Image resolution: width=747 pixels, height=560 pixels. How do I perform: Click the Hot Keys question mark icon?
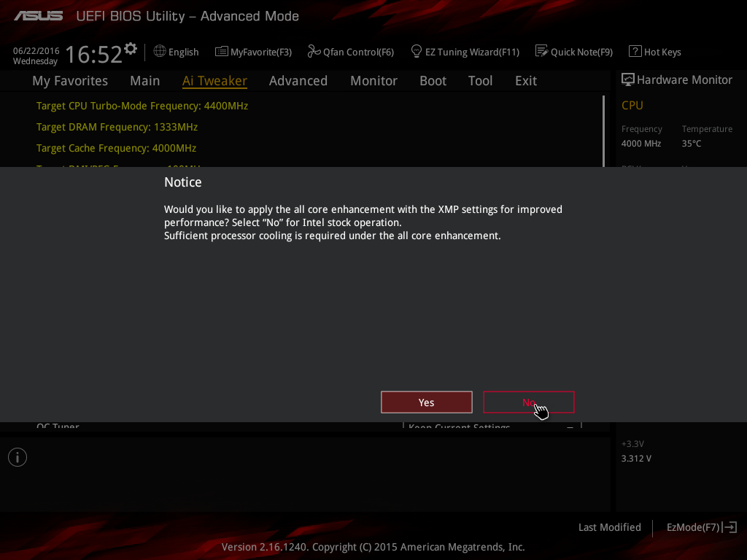tap(635, 51)
